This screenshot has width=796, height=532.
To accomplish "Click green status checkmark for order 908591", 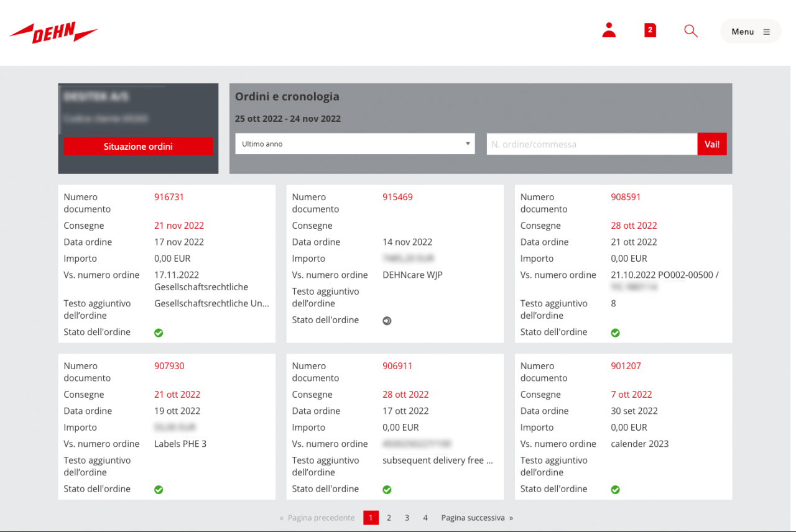I will coord(615,333).
